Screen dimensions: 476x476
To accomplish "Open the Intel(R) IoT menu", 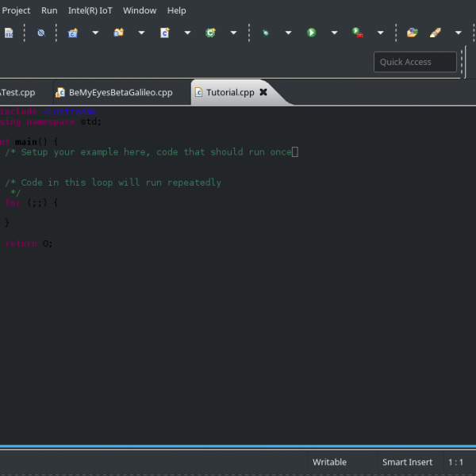I will point(90,10).
